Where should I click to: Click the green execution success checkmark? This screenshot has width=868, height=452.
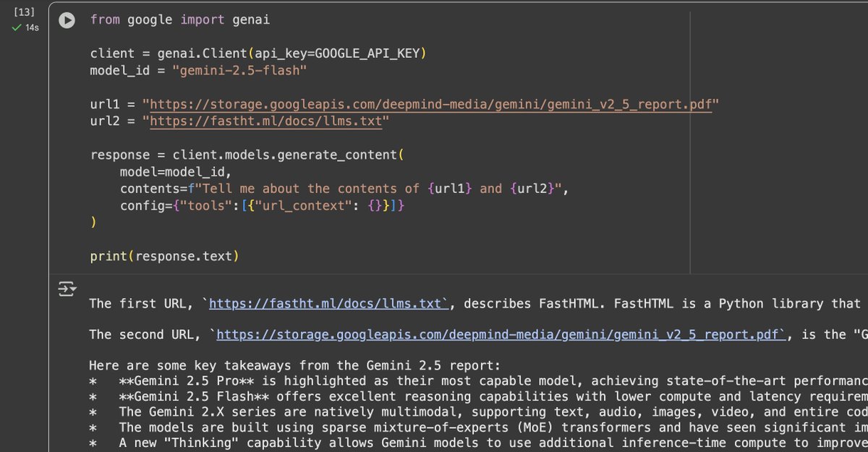click(17, 27)
